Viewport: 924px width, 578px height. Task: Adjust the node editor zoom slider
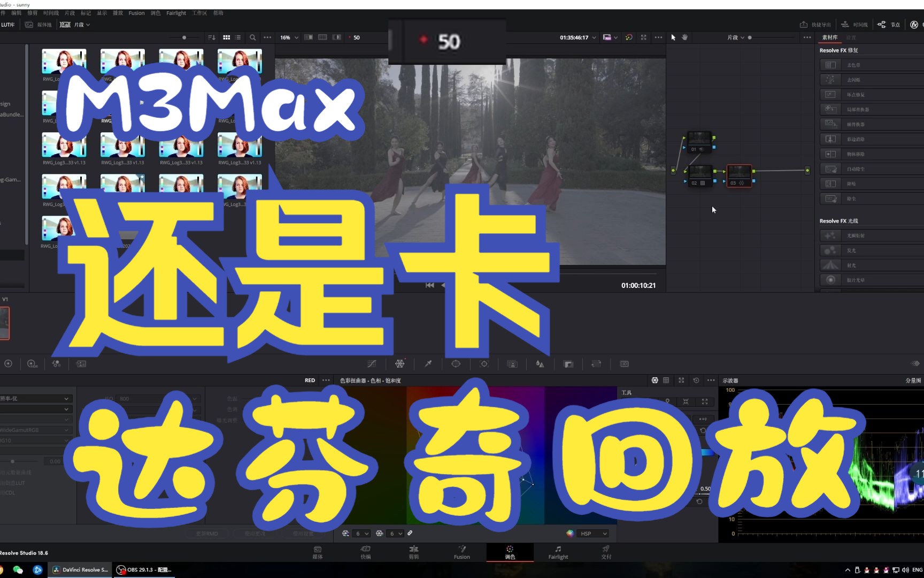(750, 37)
